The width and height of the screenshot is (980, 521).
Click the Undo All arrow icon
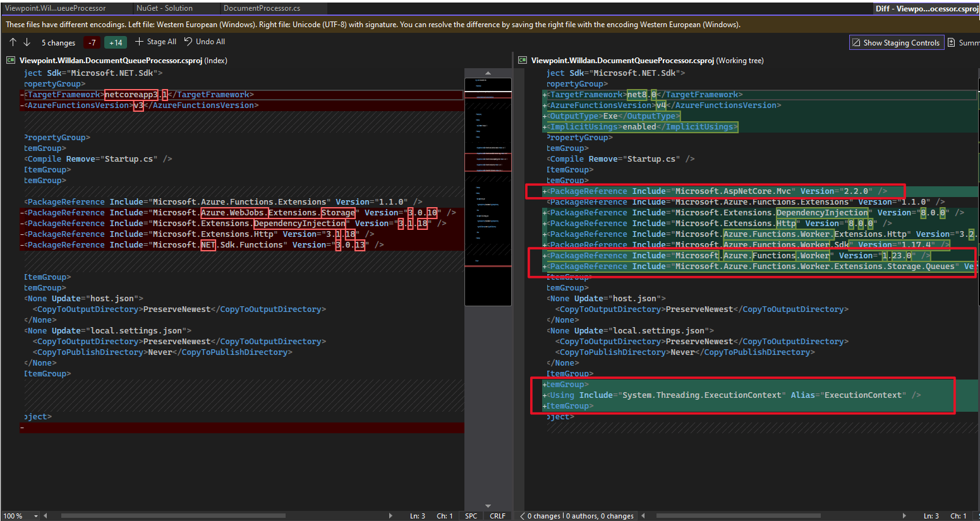pyautogui.click(x=188, y=42)
